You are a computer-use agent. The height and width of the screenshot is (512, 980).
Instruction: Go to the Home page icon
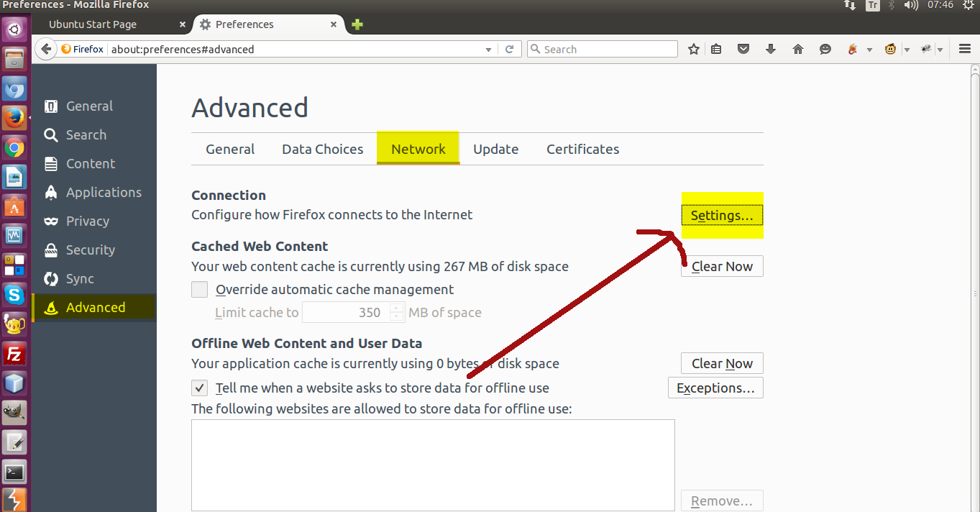point(797,49)
